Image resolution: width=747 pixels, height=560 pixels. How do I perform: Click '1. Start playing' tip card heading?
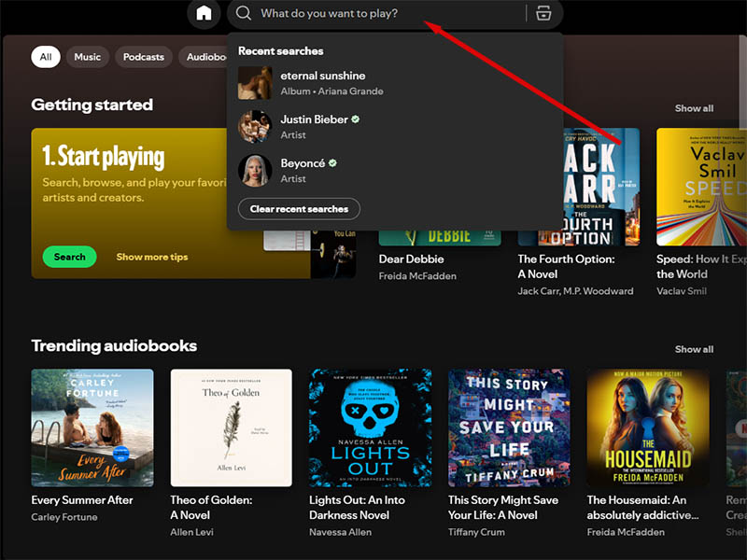coord(104,157)
